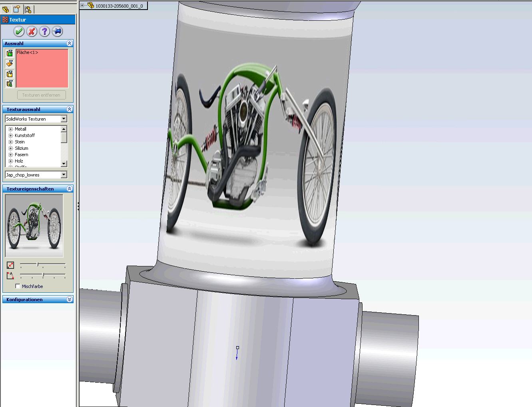Click the 1030133-205600_001_0 part name

(x=119, y=6)
